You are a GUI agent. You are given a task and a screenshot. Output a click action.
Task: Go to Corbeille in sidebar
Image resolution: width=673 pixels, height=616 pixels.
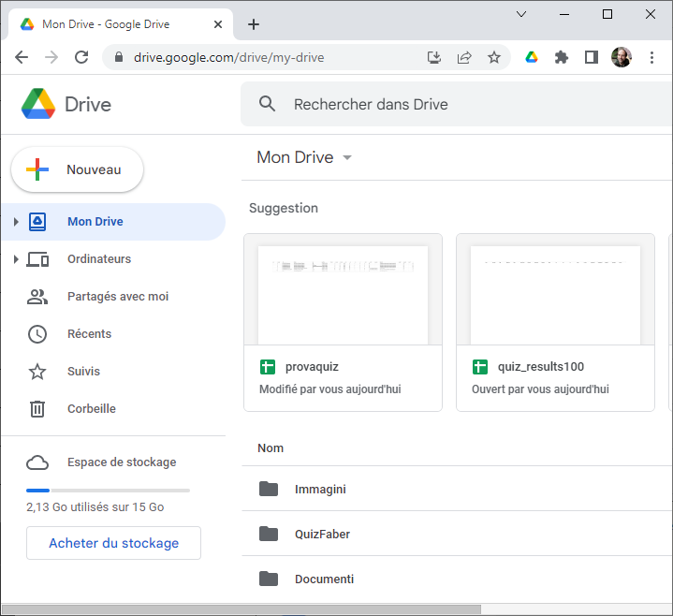[x=91, y=409]
